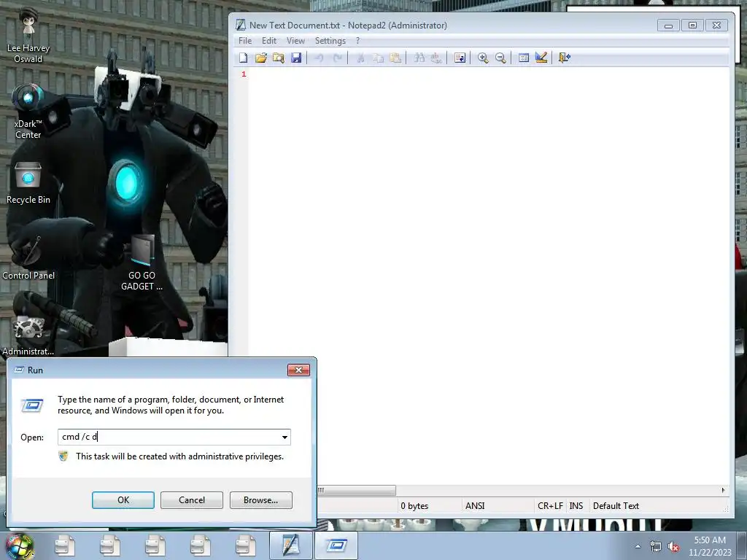Image resolution: width=747 pixels, height=560 pixels.
Task: Click the Zoom In magnifier icon
Action: [483, 58]
